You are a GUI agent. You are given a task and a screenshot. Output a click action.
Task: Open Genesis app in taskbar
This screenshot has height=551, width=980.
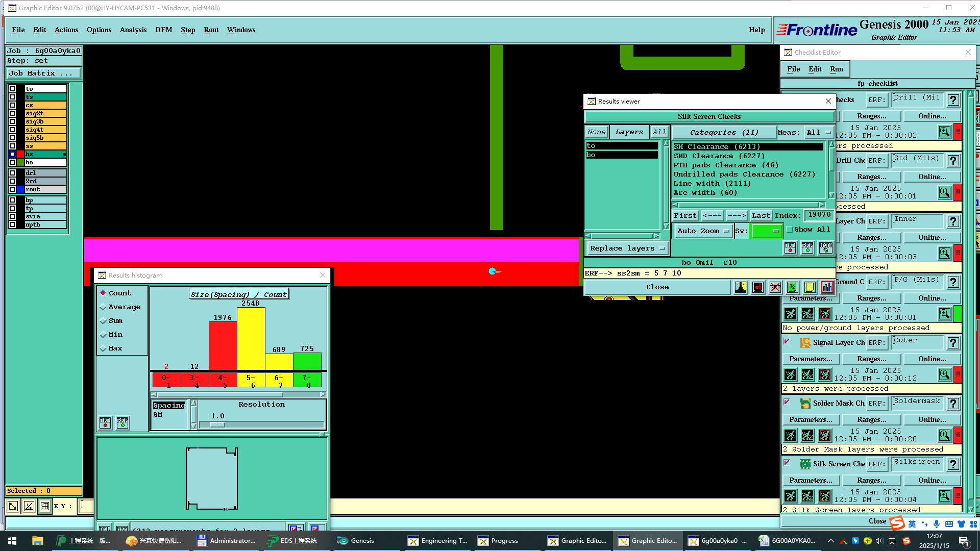[356, 540]
